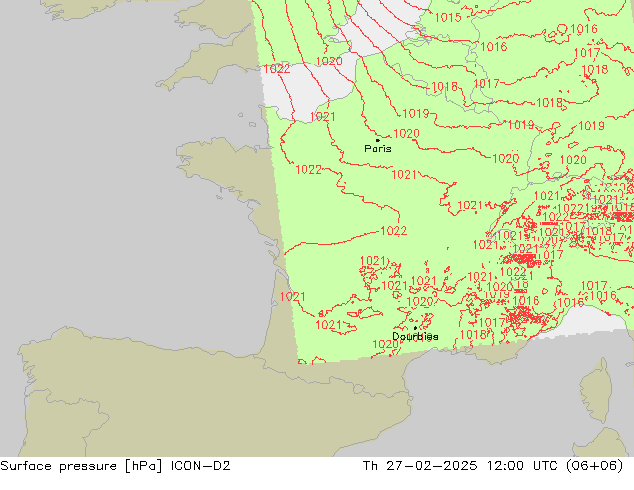The image size is (634, 490).
Task: Click the black dot marker above Dourbies
Action: tap(415, 328)
